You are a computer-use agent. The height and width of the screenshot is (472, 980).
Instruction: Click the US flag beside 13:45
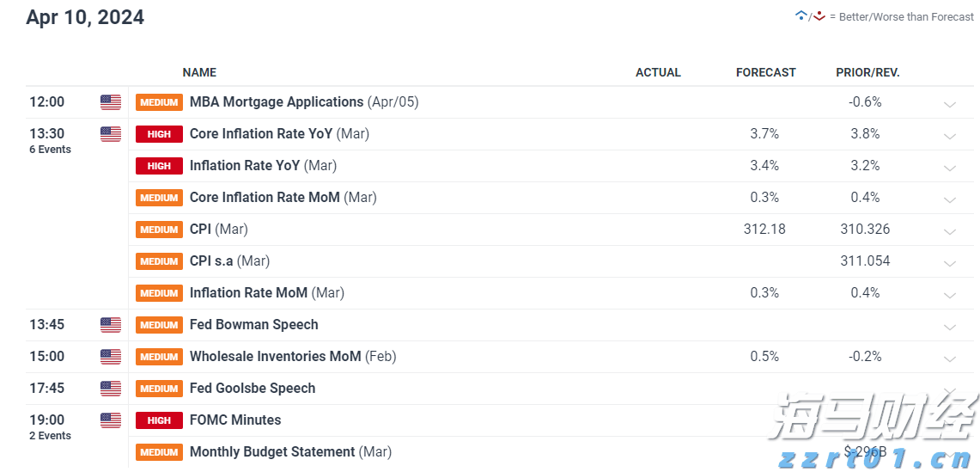pyautogui.click(x=111, y=325)
